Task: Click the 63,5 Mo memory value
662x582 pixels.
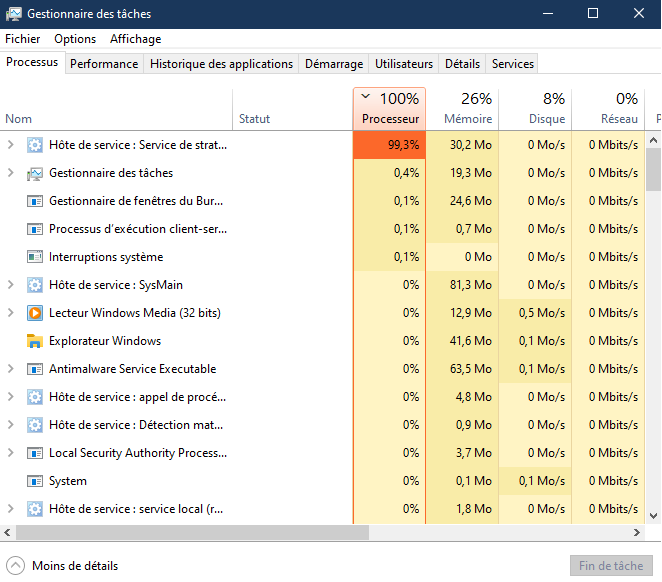Action: (471, 369)
